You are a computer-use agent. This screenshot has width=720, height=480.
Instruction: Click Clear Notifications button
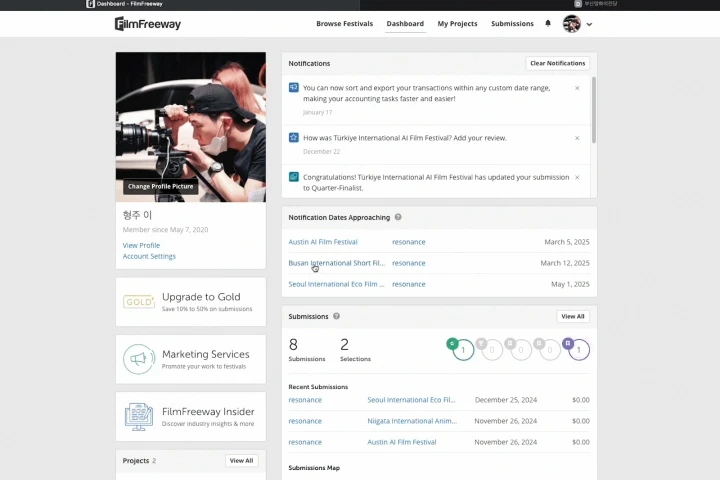pyautogui.click(x=557, y=63)
